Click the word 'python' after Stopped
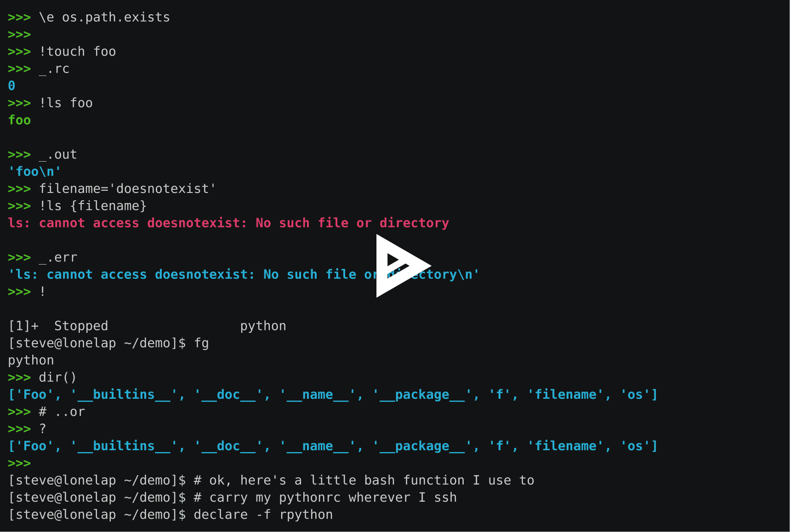 [263, 326]
